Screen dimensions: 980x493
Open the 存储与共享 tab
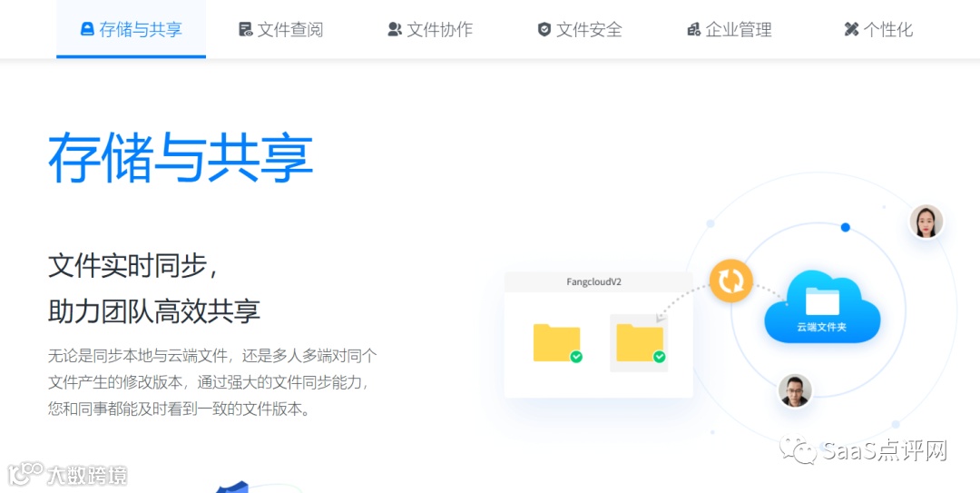pyautogui.click(x=132, y=29)
